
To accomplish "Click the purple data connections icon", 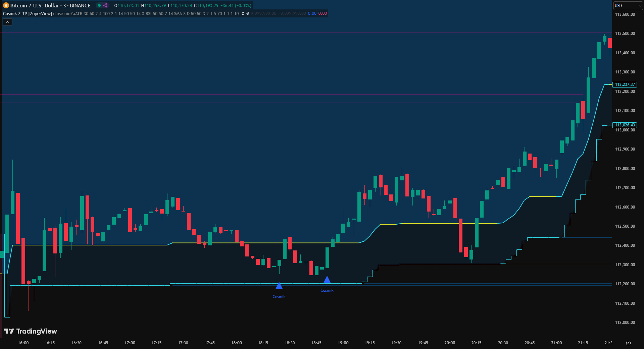I will tap(105, 5).
